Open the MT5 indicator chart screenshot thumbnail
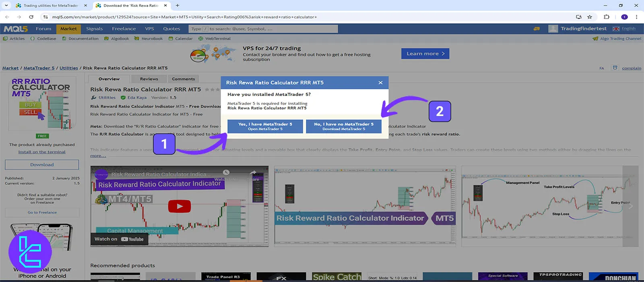 pos(365,205)
